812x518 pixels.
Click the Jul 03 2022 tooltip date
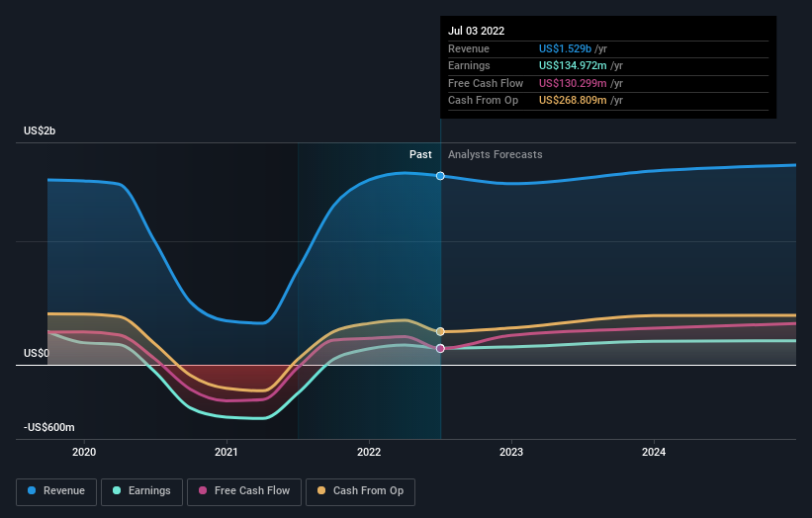[476, 31]
